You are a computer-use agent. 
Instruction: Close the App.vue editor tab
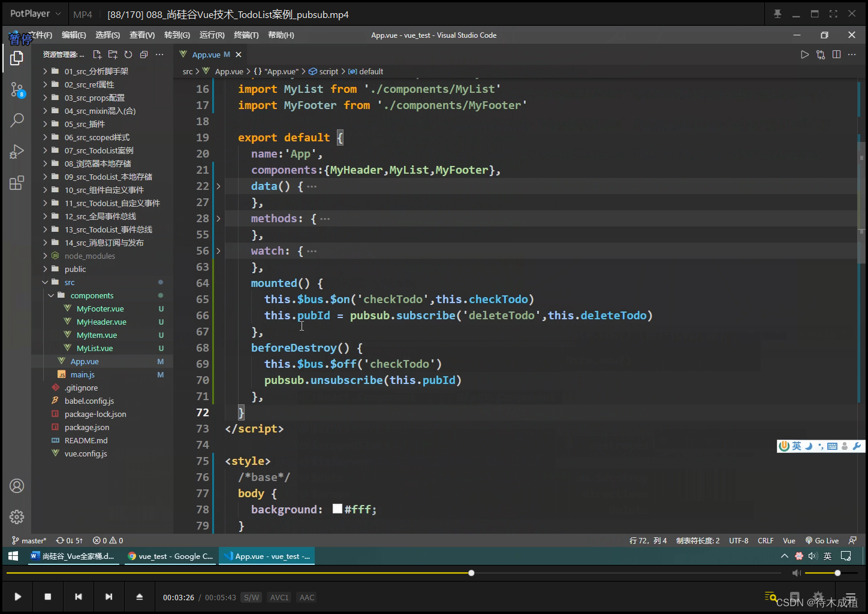(x=239, y=55)
